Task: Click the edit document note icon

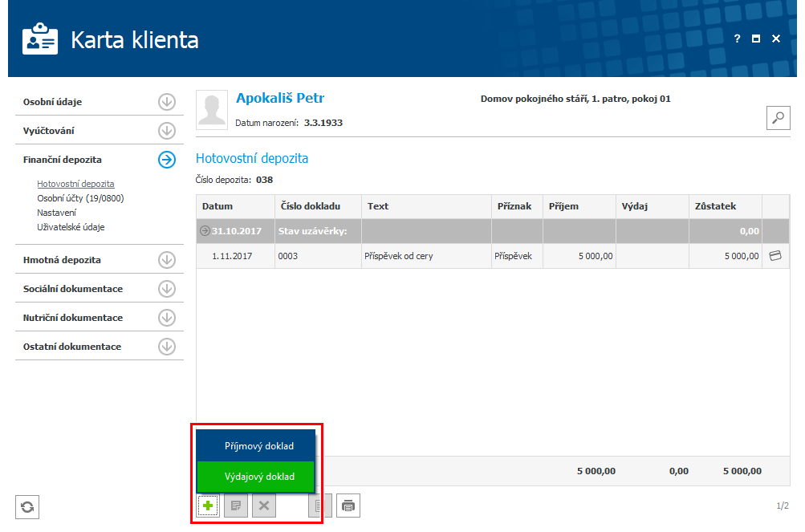Action: pos(236,506)
